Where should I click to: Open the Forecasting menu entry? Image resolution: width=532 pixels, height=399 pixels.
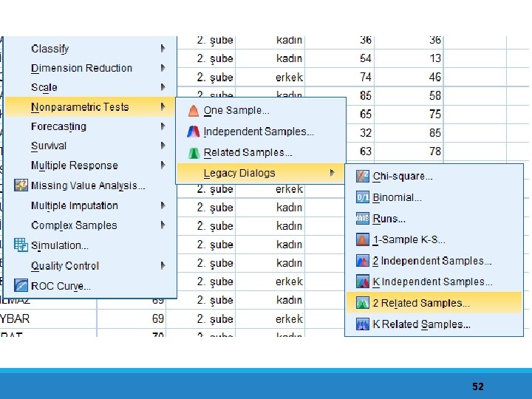pos(90,126)
